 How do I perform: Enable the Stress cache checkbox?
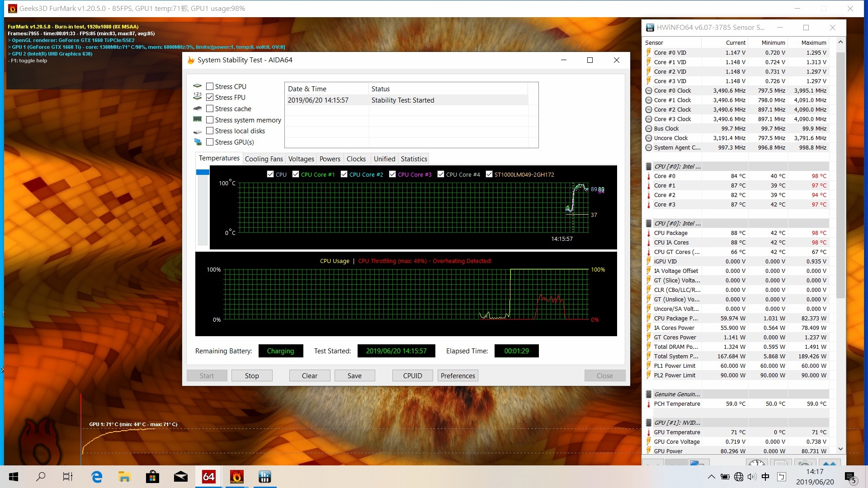pos(210,108)
